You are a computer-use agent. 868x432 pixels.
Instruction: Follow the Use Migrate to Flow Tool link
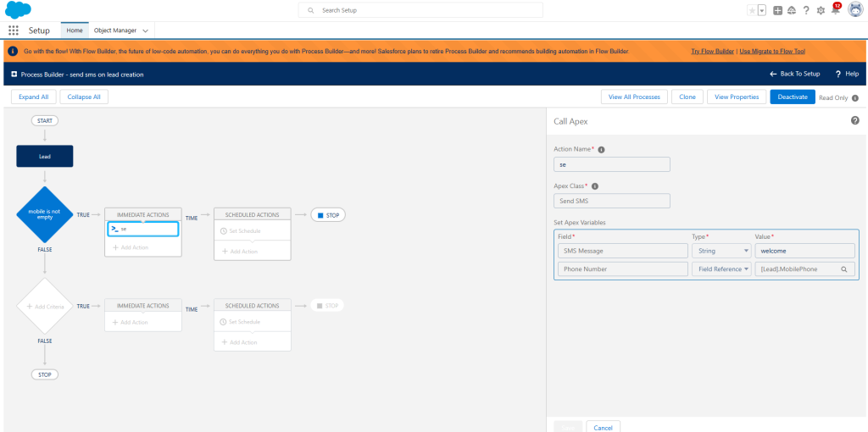[x=772, y=51]
